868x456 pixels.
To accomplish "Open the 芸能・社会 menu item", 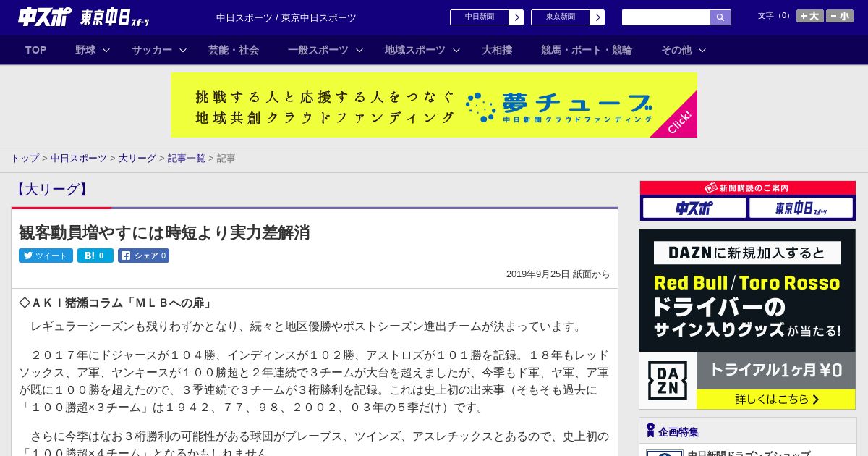I will click(x=234, y=50).
